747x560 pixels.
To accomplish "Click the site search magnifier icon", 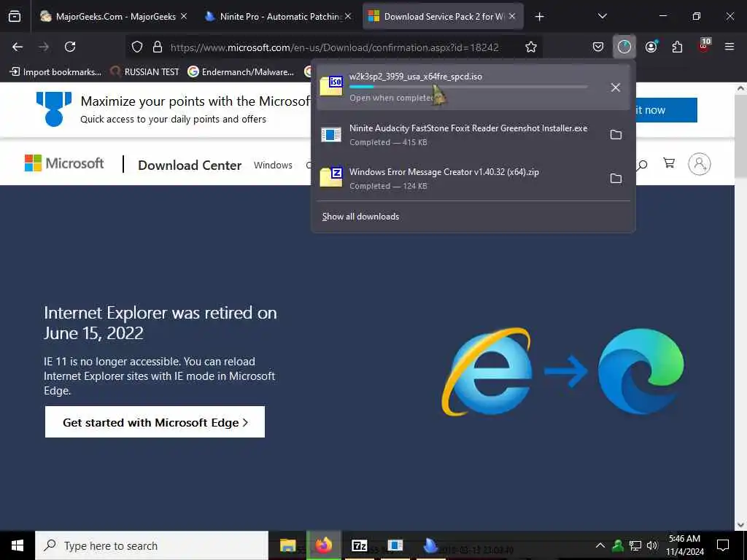I will (642, 165).
